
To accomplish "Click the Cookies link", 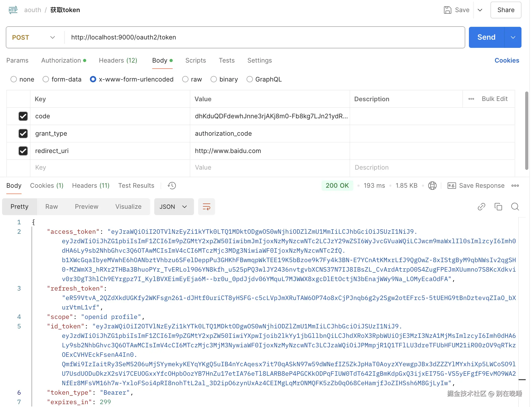I will [507, 60].
